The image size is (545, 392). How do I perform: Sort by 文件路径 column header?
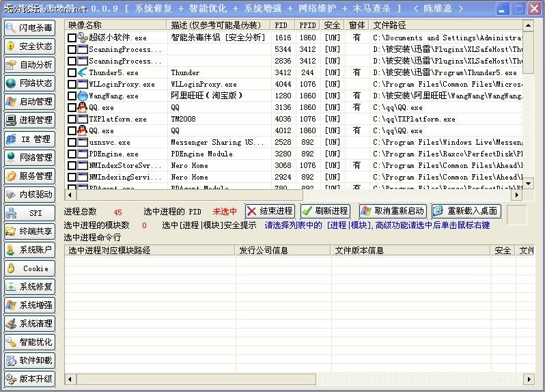coord(445,25)
